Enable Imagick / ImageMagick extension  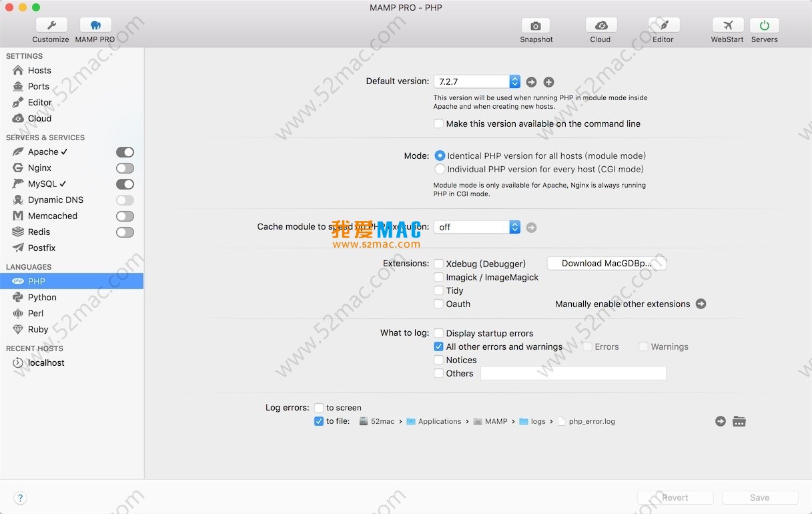[x=438, y=277]
